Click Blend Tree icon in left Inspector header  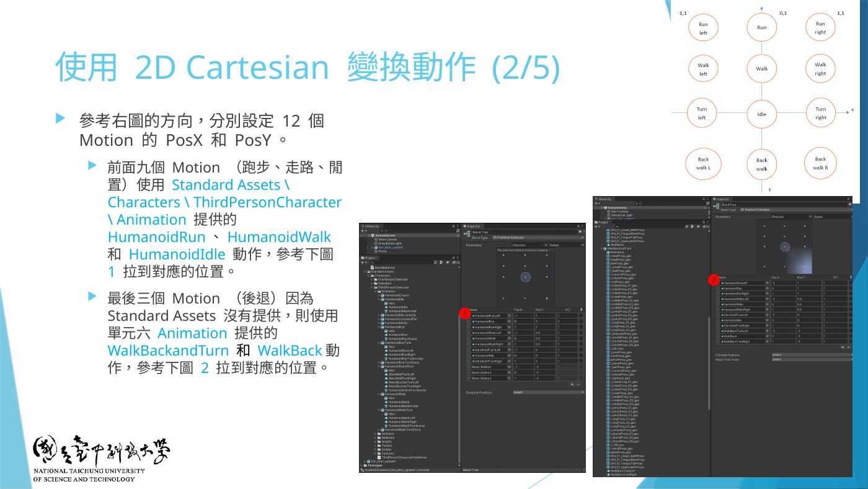coord(467,233)
